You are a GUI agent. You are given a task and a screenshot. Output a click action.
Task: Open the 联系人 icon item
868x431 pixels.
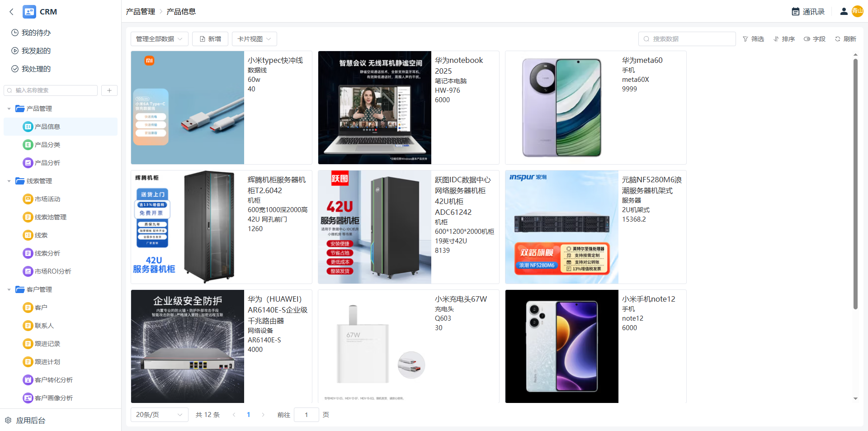coord(28,326)
